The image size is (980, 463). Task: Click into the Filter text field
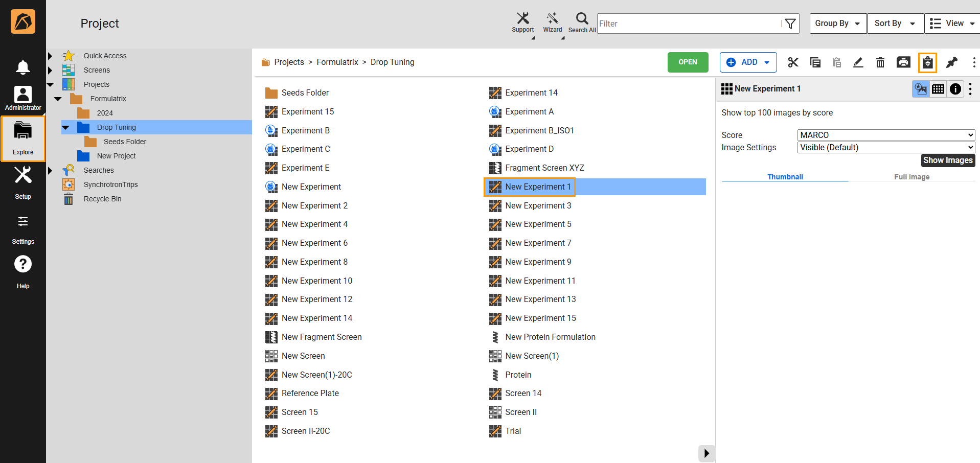coord(688,24)
